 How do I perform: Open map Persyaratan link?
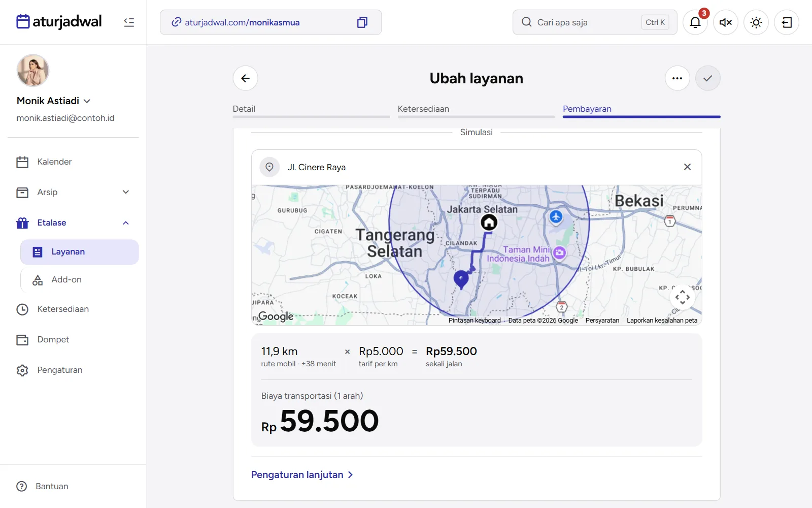602,321
